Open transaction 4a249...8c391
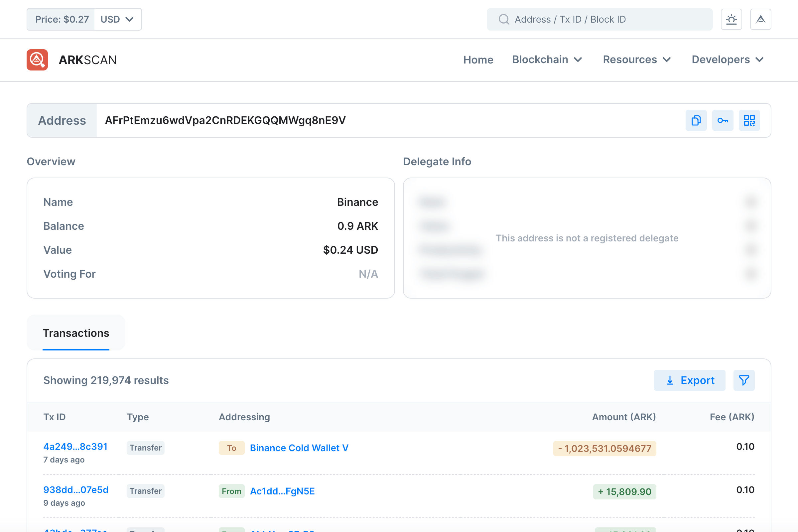Image resolution: width=798 pixels, height=532 pixels. tap(75, 447)
